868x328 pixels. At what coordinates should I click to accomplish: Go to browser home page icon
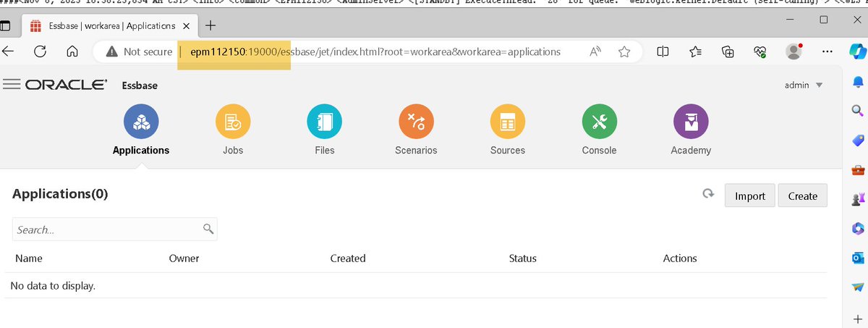point(72,51)
